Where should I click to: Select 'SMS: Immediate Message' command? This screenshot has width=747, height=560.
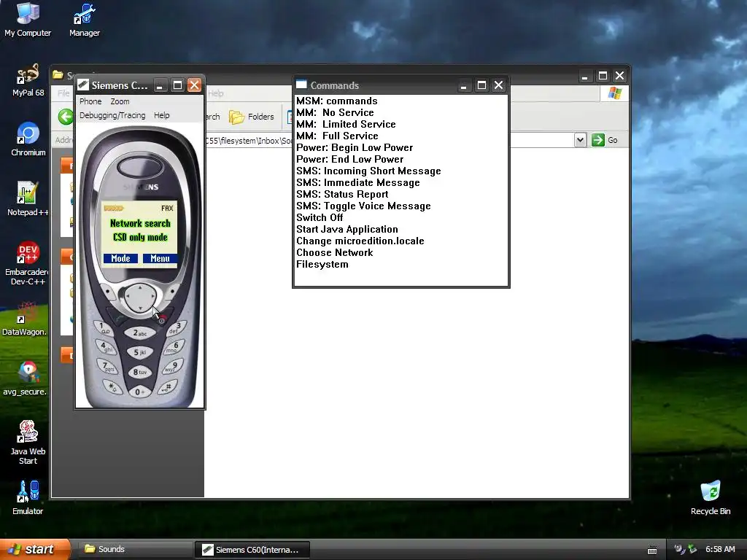click(357, 182)
